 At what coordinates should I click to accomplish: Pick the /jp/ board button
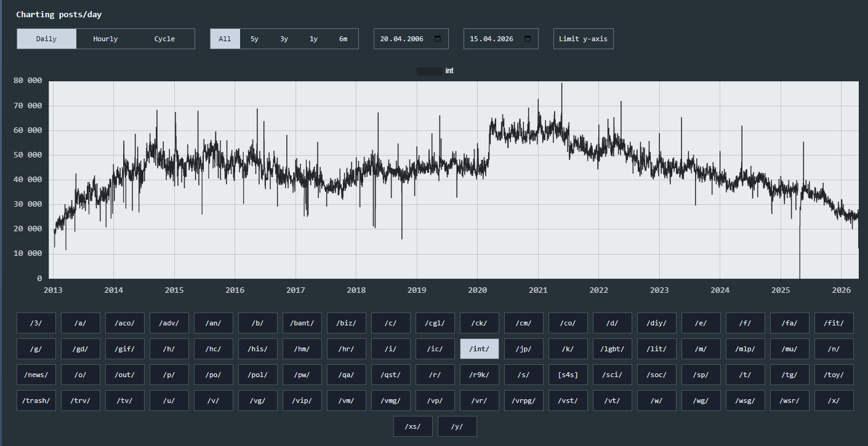tap(524, 349)
